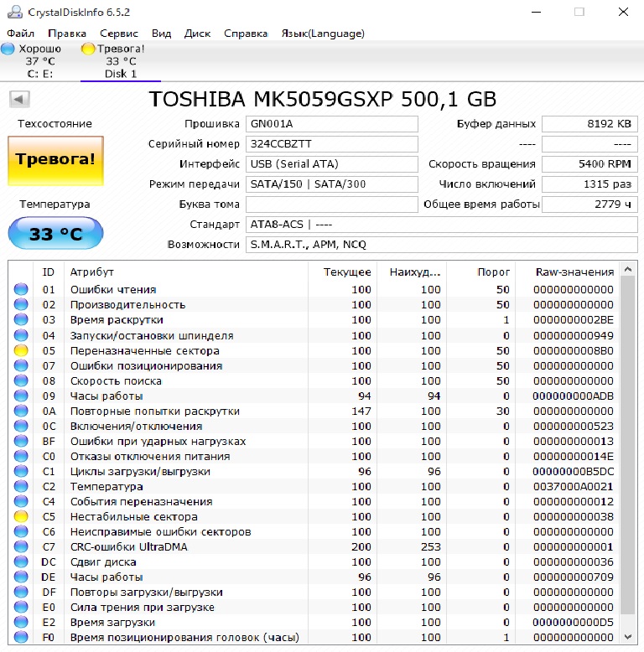The width and height of the screenshot is (644, 652).
Task: Open the Справка menu
Action: point(246,34)
